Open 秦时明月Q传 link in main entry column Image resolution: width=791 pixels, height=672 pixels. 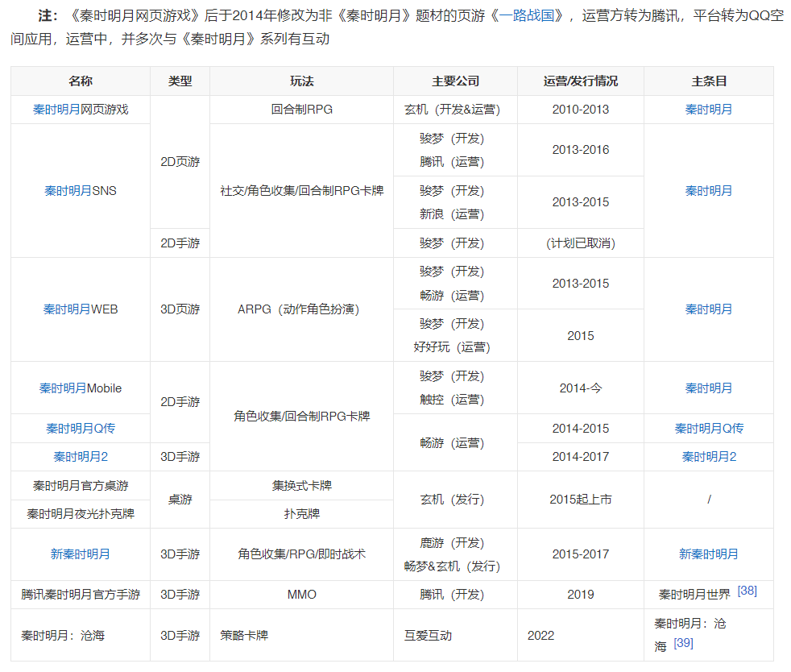pos(709,429)
